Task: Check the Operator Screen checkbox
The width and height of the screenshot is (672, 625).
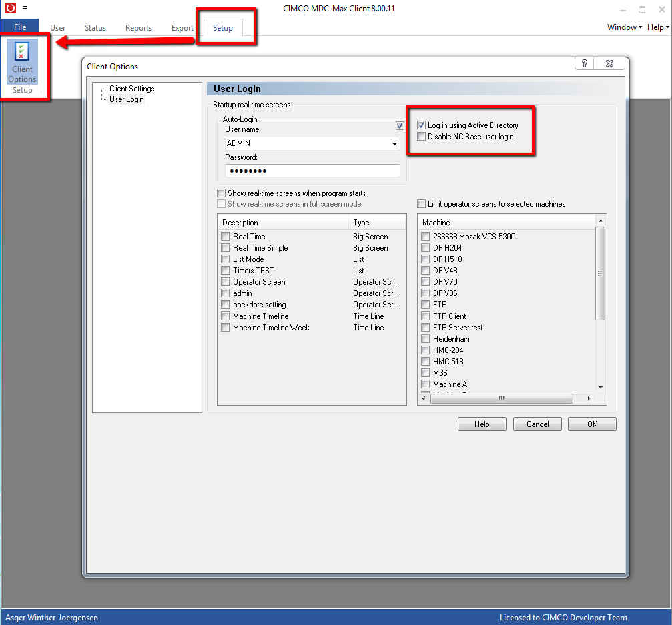Action: [226, 282]
